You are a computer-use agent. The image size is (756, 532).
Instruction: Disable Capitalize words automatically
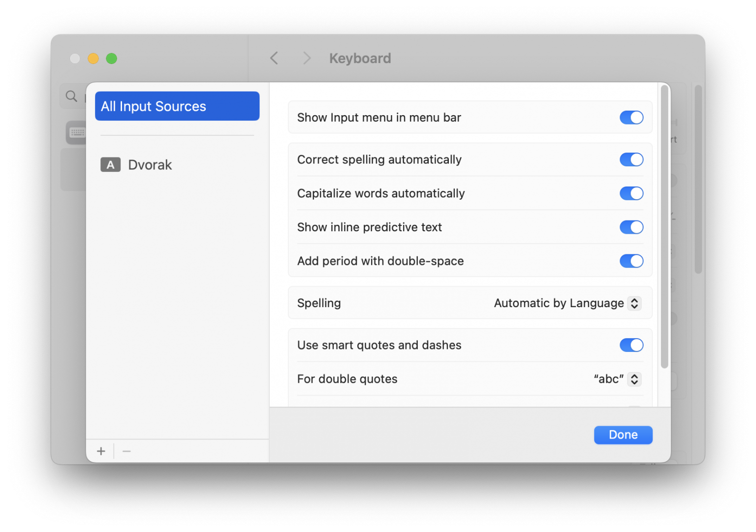(631, 193)
